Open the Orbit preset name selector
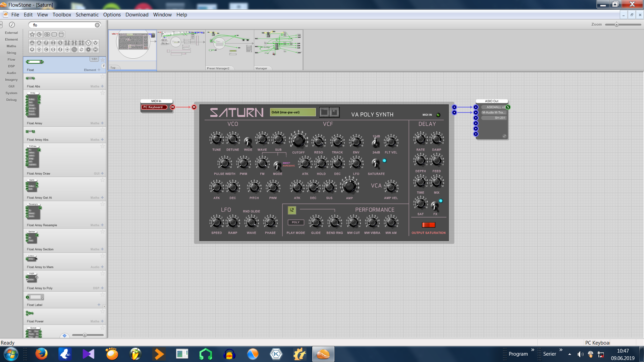The height and width of the screenshot is (362, 644). click(x=292, y=112)
